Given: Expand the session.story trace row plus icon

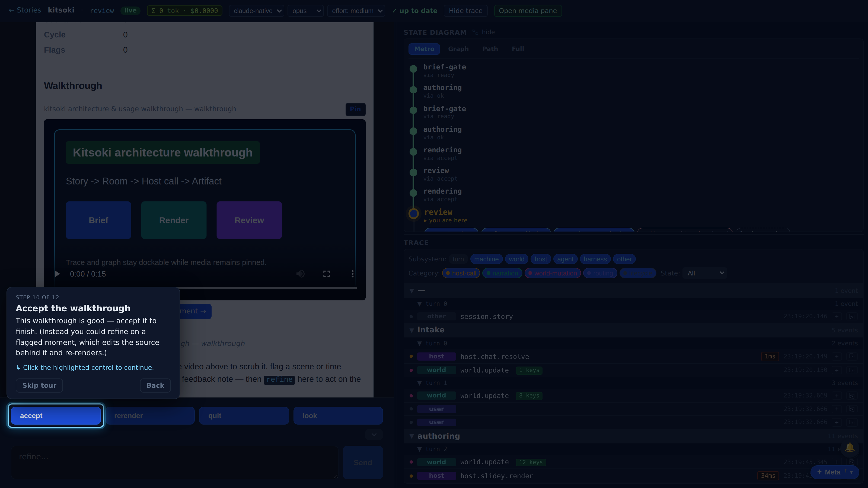Looking at the screenshot, I should (x=837, y=317).
